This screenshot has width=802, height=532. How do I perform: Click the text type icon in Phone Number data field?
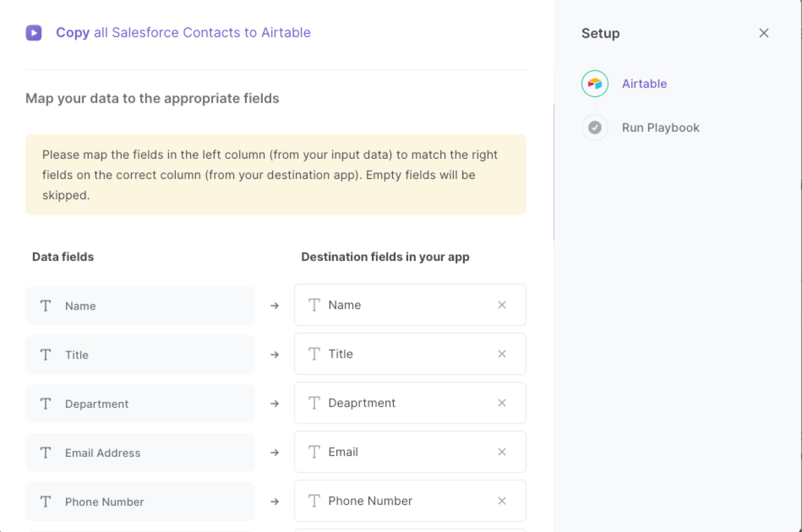(x=46, y=502)
